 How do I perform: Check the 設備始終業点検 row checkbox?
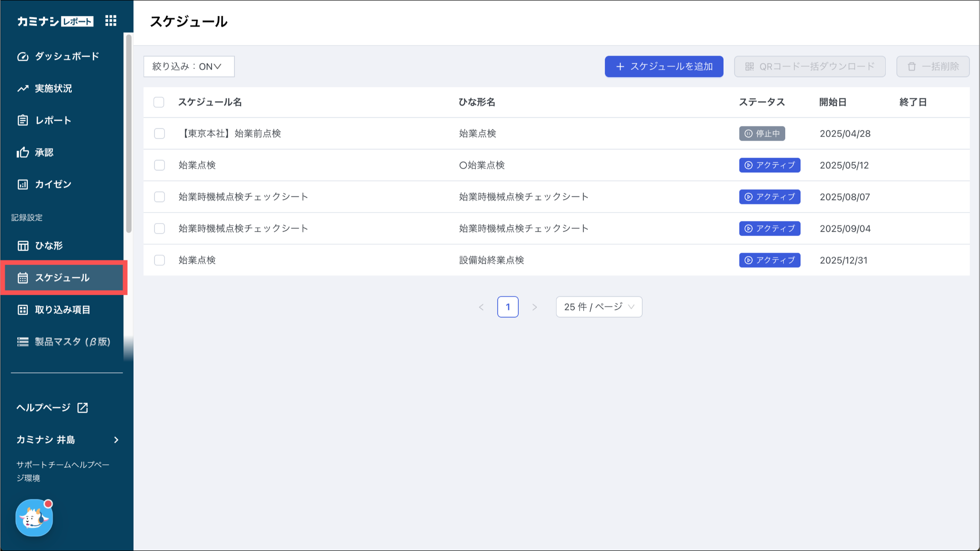159,260
